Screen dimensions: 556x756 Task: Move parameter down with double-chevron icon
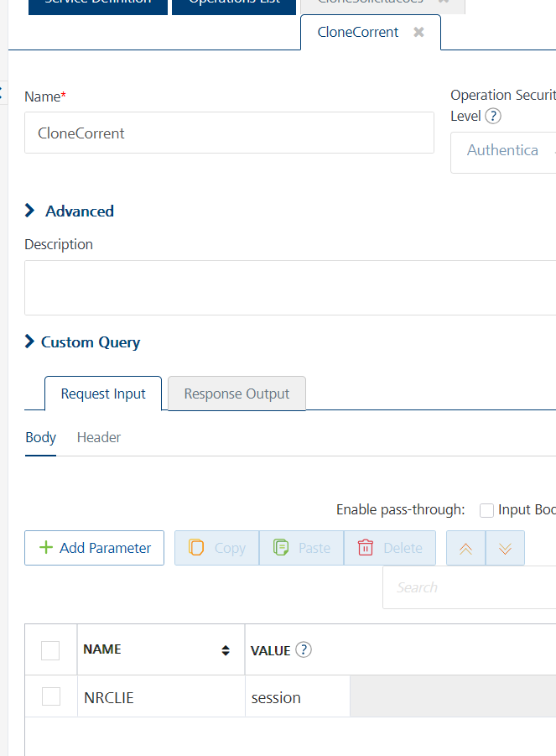tap(505, 548)
